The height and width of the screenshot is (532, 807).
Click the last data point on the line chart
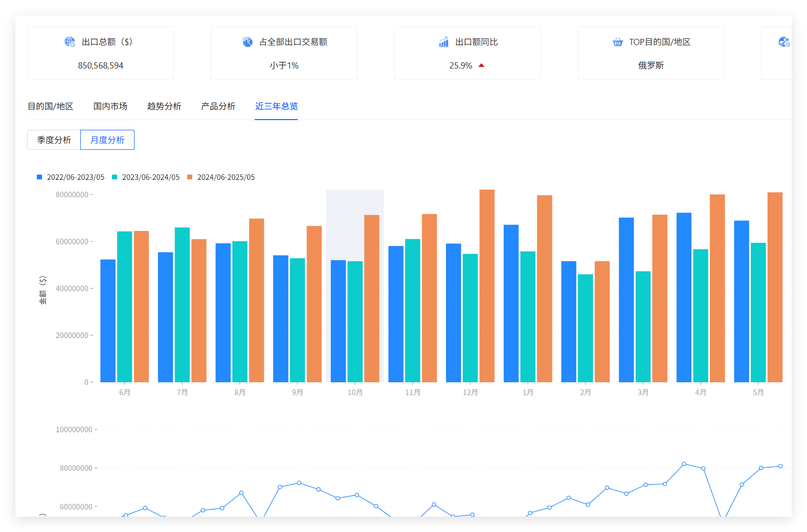point(780,466)
